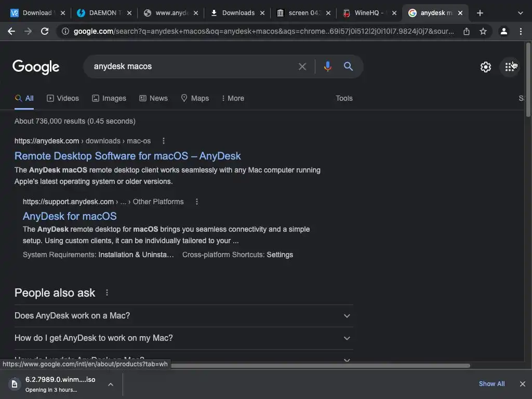Open the download item options chevron
This screenshot has height=399, width=532.
point(111,384)
